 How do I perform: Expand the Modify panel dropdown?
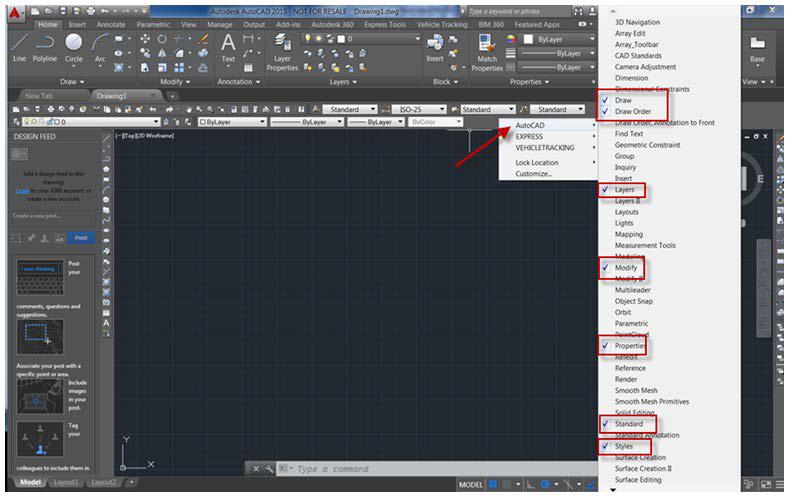(x=175, y=81)
